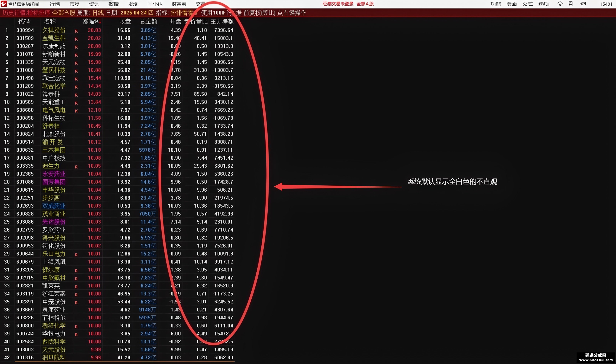Open the mail message icon
This screenshot has height=364, width=616.
coord(583,4)
